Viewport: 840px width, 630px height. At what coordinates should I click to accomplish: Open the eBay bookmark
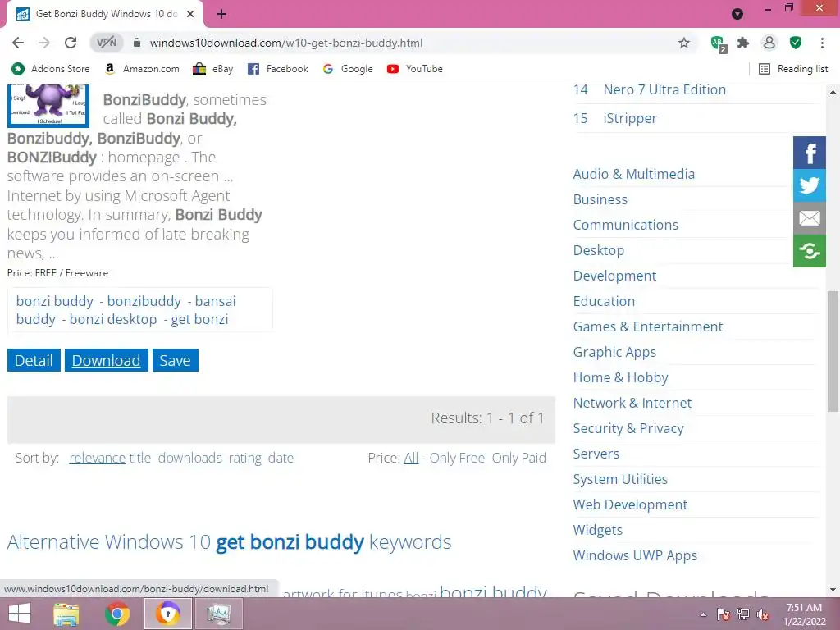pyautogui.click(x=213, y=69)
